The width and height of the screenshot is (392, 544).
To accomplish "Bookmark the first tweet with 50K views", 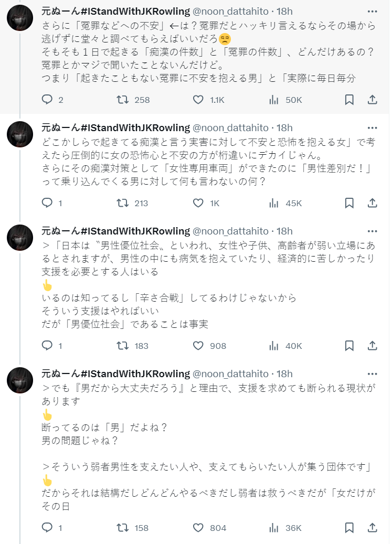I will (x=349, y=100).
